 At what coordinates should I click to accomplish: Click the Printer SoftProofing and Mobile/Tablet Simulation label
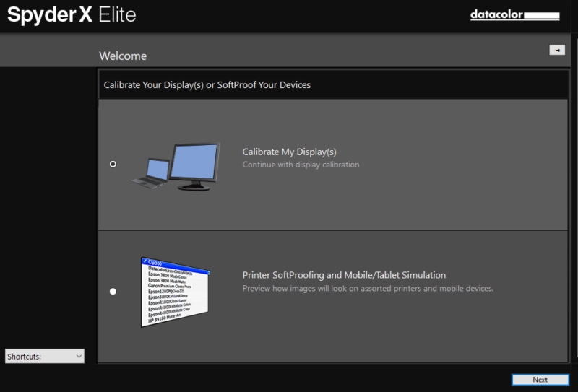click(x=344, y=275)
